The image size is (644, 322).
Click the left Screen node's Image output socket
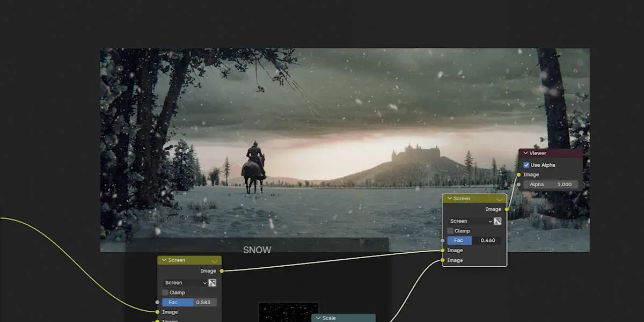222,271
